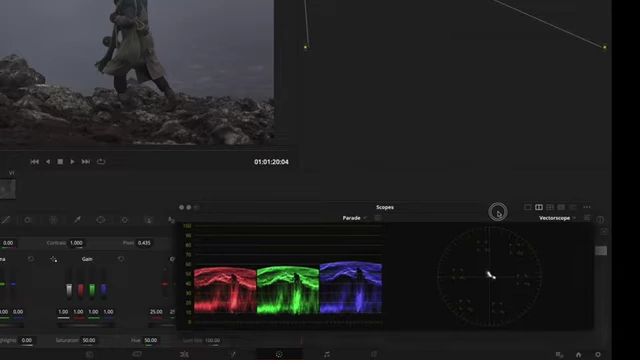Click the timeline clip thumbnail on V1

coord(8,189)
